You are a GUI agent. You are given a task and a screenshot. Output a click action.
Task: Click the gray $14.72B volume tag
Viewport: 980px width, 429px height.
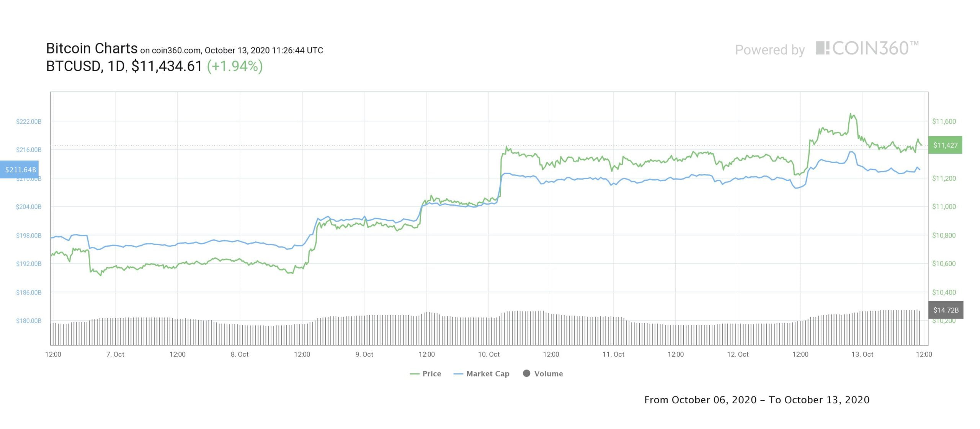click(946, 310)
